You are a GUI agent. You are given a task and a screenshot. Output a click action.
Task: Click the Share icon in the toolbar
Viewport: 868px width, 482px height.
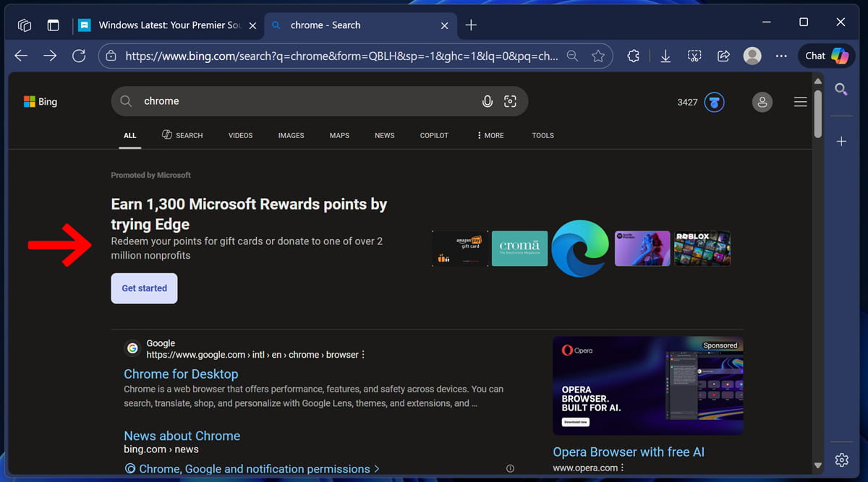723,56
